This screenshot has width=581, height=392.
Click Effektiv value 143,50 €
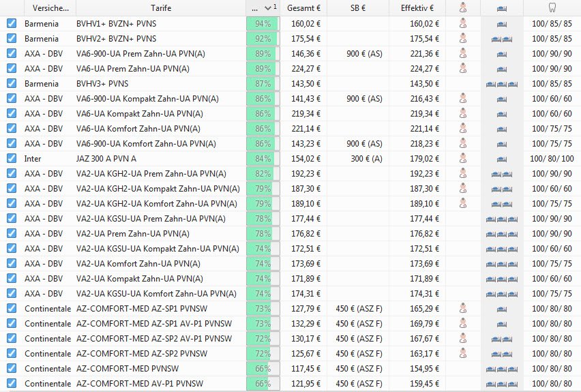point(424,84)
